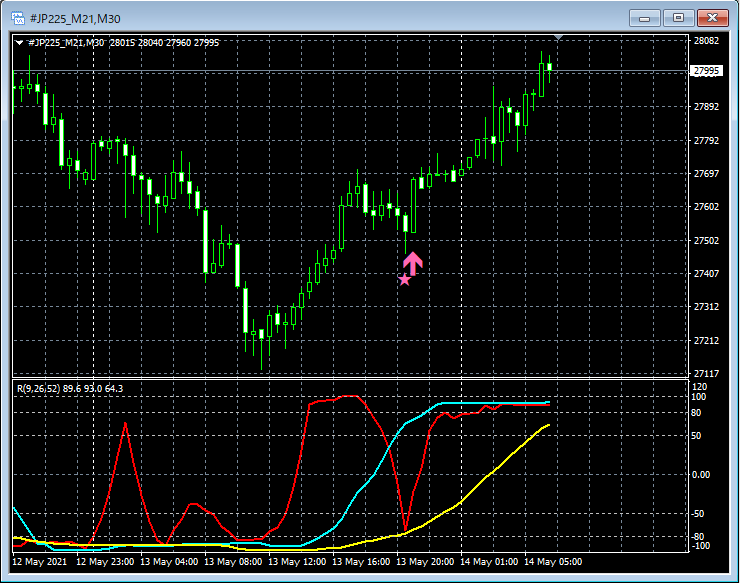Maximize the #JP225_M21,M30 chart window

(678, 18)
